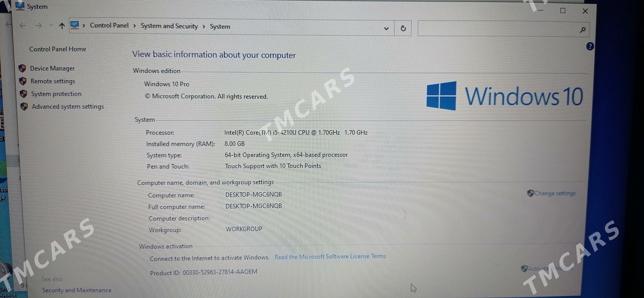Click Connect to Internet to activate Windows

click(x=209, y=256)
